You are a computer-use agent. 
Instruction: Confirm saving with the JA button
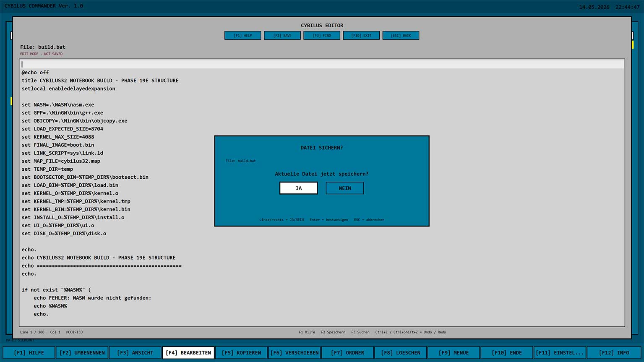298,188
